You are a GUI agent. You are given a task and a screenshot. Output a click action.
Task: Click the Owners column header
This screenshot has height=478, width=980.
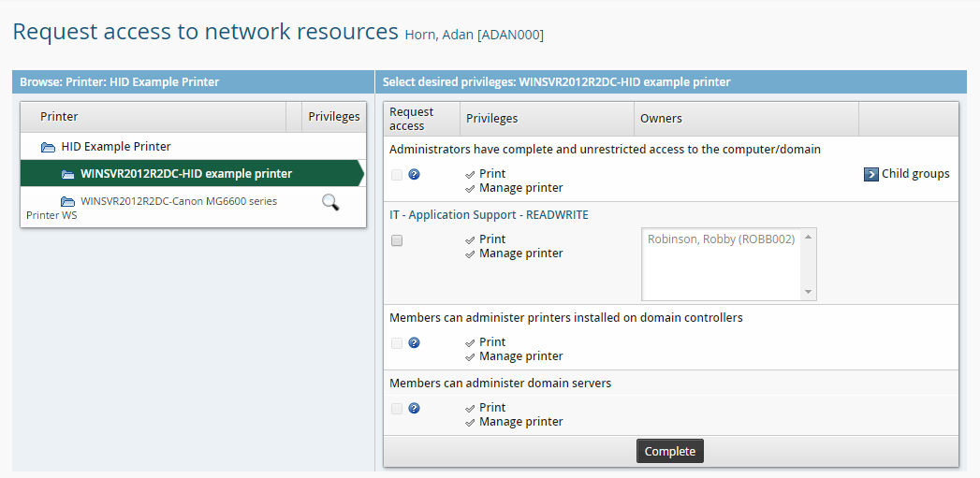pos(661,119)
